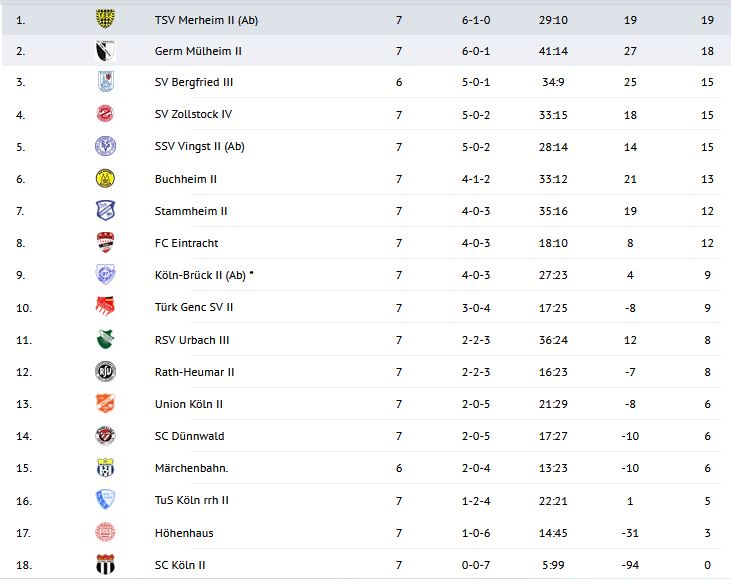Click the Türk Genc SV II emblem

[x=105, y=307]
